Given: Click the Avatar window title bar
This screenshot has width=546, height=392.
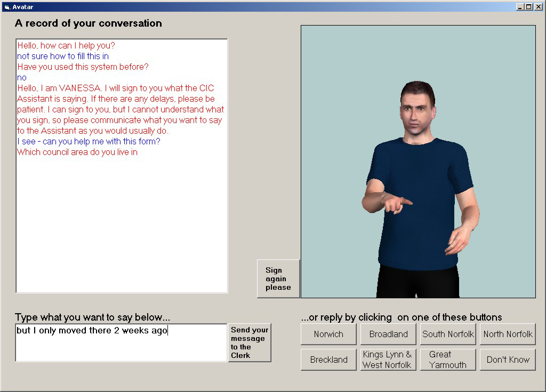Looking at the screenshot, I should [x=267, y=6].
